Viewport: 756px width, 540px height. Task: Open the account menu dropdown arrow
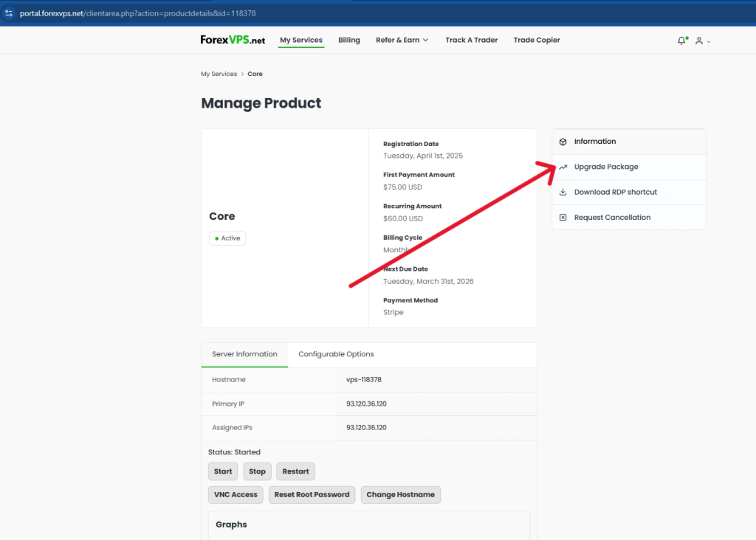[709, 42]
